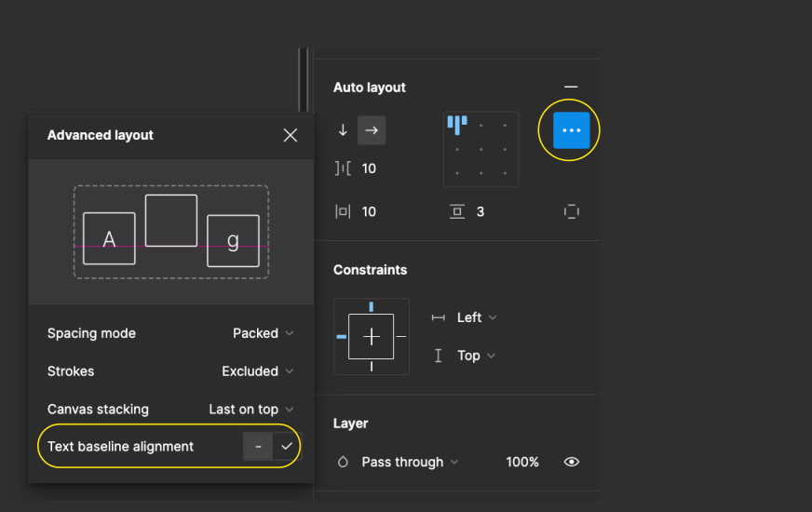Toggle layer visibility eye icon
The height and width of the screenshot is (512, 812).
(572, 462)
